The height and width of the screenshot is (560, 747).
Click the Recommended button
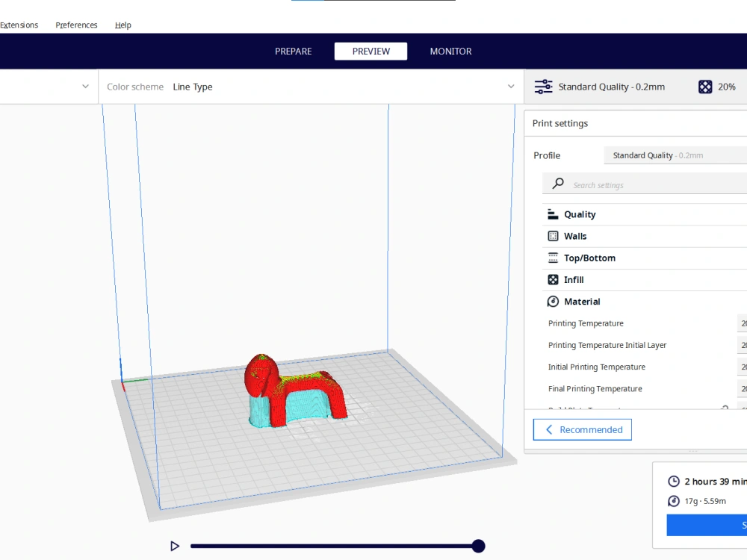point(582,429)
